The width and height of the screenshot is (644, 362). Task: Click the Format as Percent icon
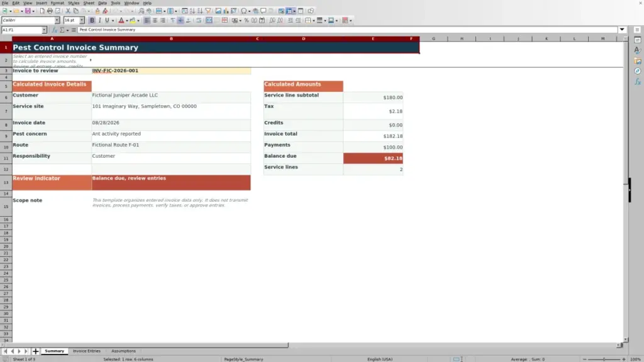click(247, 21)
